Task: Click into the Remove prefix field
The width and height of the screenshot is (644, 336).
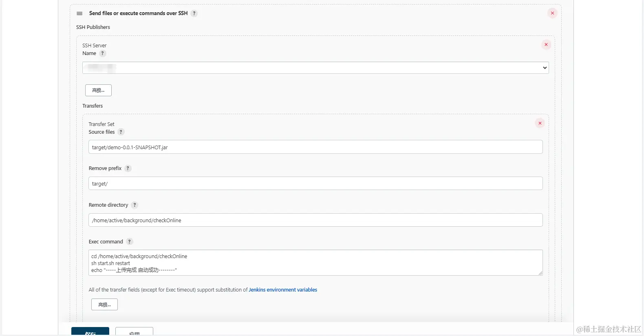Action: [315, 183]
